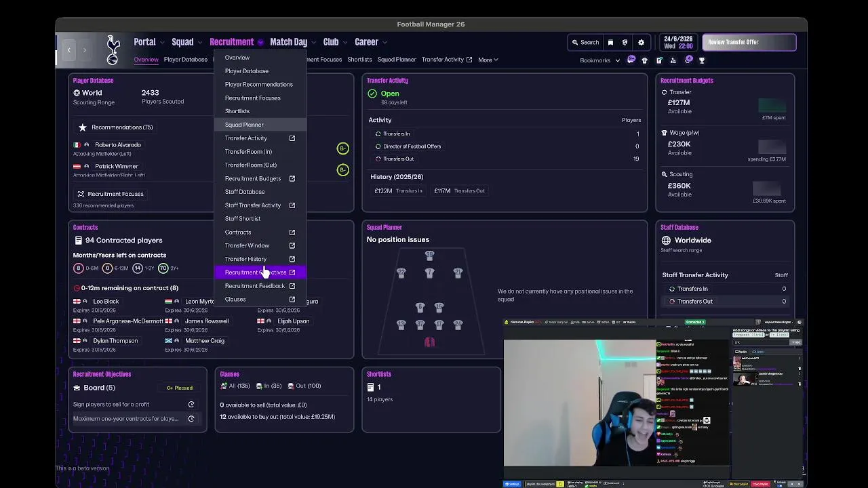The height and width of the screenshot is (488, 868).
Task: Select the All (135) clauses filter
Action: (235, 386)
